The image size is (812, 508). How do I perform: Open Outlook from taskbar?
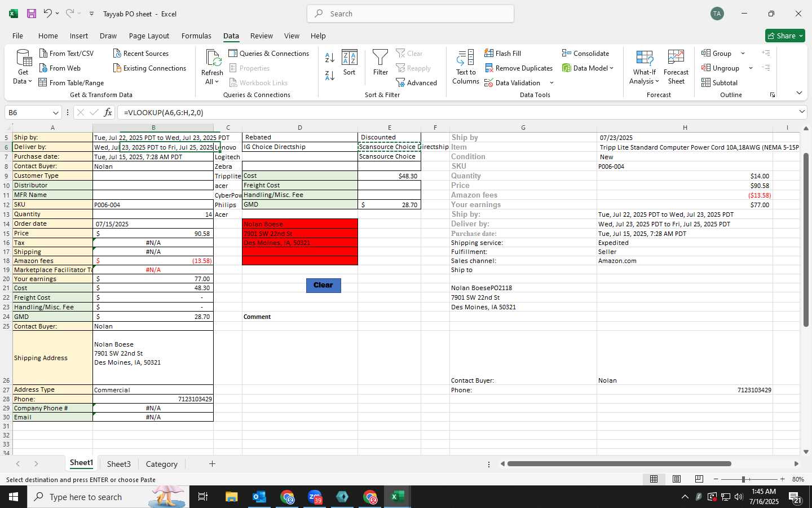[259, 497]
